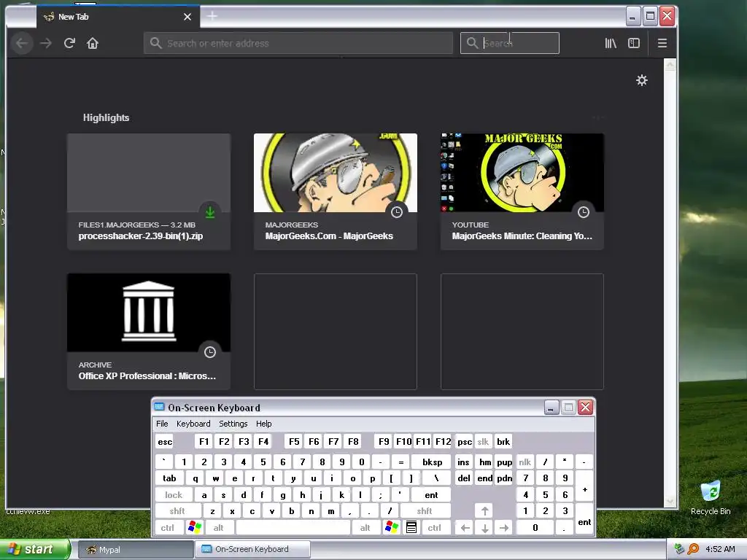The image size is (747, 560).
Task: Click the browser scrollbar up arrow
Action: (670, 65)
